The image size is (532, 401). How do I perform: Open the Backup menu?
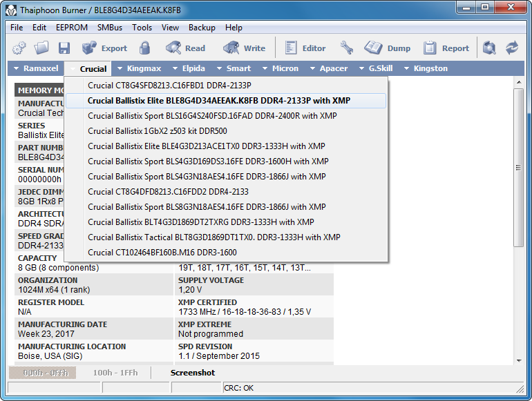pyautogui.click(x=202, y=28)
